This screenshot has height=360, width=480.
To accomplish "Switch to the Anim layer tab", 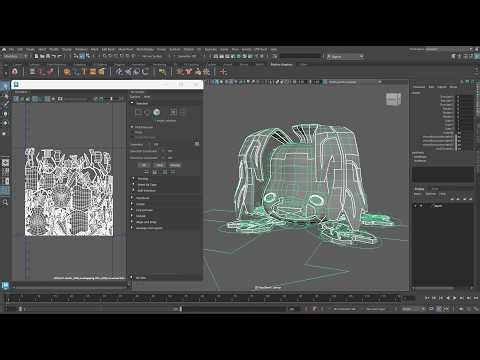I will tap(435, 189).
